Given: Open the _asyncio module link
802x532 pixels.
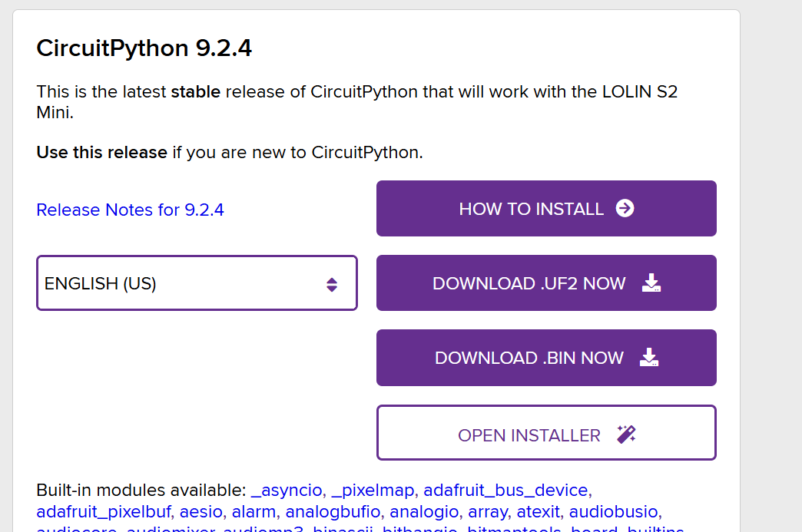Looking at the screenshot, I should [286, 490].
